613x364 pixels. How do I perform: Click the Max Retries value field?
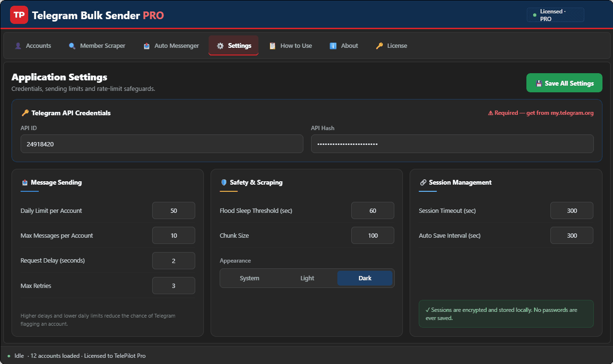point(174,286)
